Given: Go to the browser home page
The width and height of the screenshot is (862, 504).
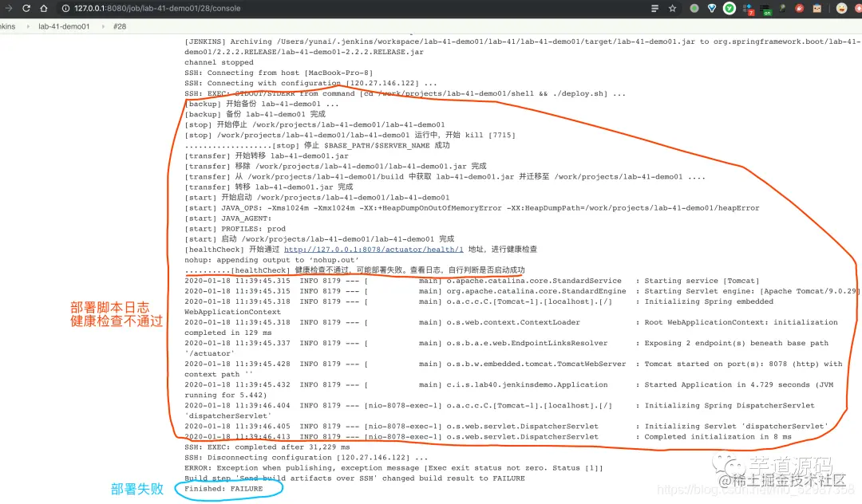Looking at the screenshot, I should pos(43,8).
